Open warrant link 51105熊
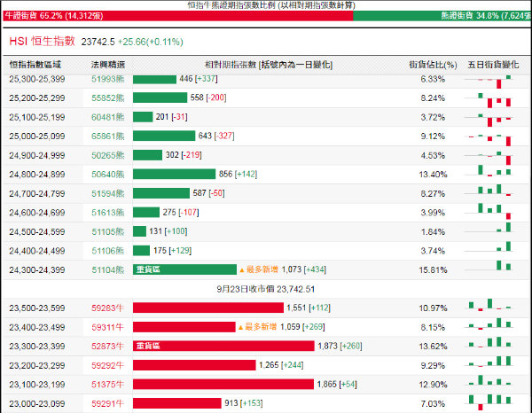 pyautogui.click(x=108, y=231)
